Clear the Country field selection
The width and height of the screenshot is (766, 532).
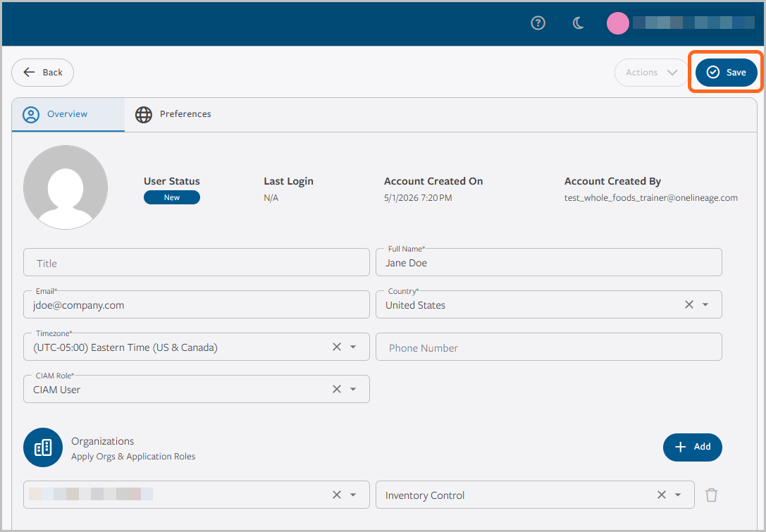pos(688,304)
